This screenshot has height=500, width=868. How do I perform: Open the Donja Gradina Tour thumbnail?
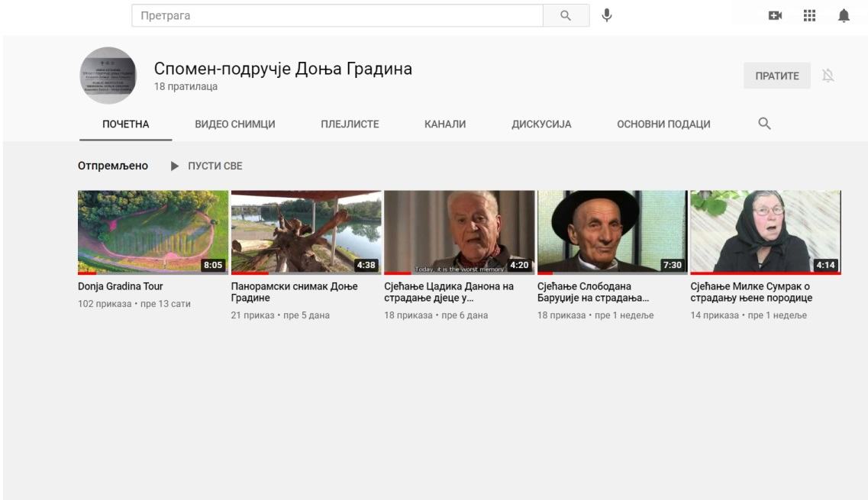(153, 232)
